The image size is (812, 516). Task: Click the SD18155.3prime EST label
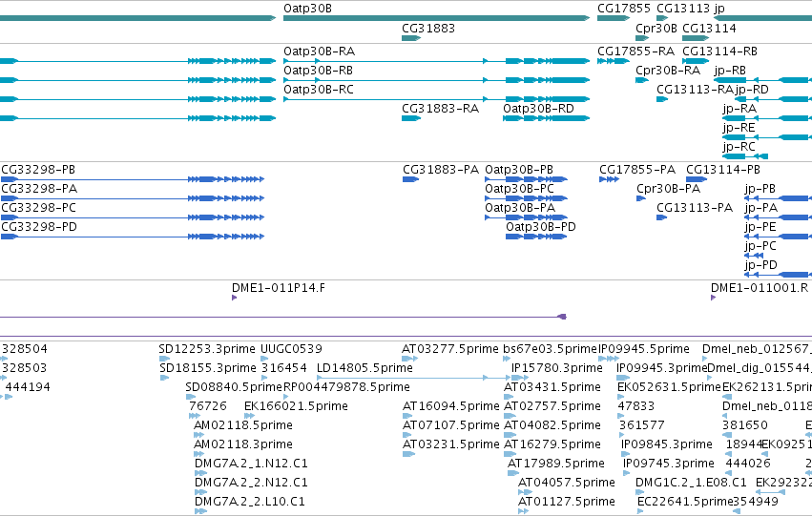[x=208, y=368]
